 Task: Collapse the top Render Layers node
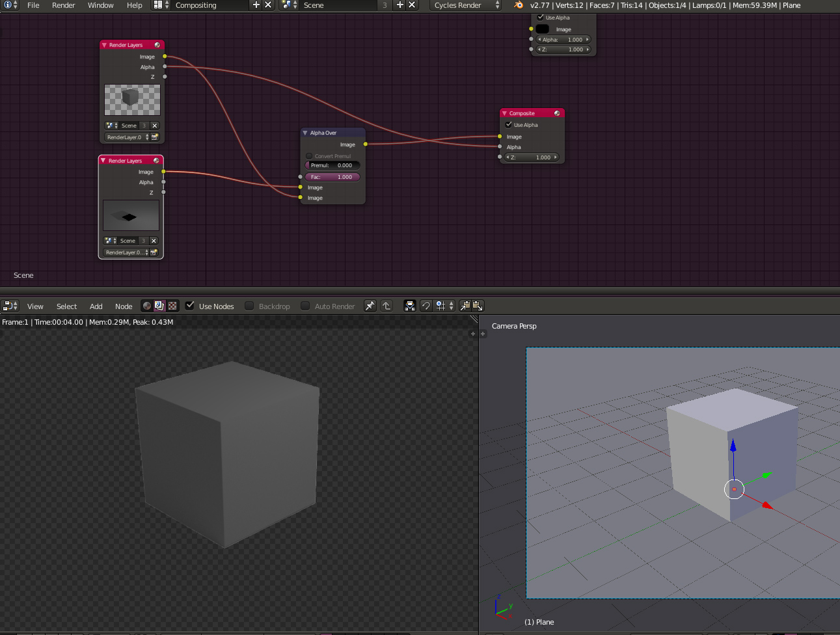[x=104, y=45]
